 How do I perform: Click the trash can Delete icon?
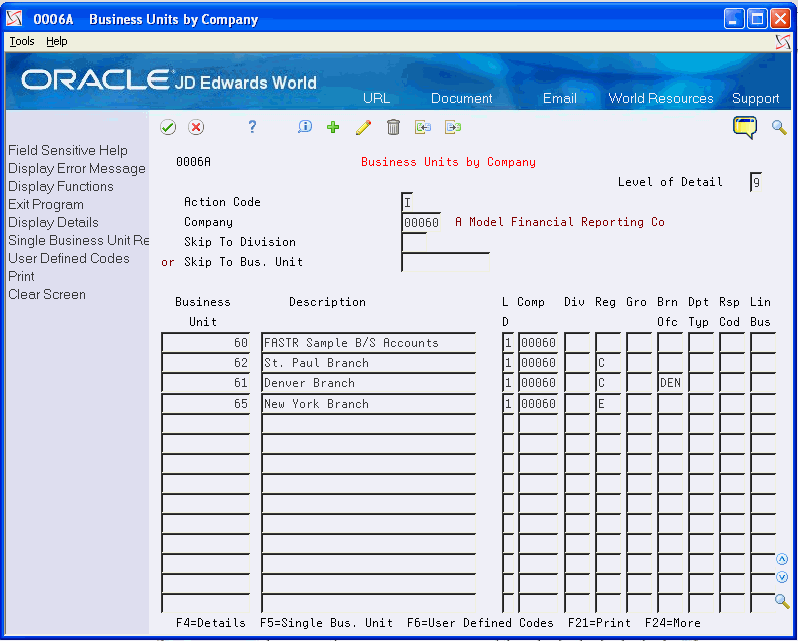[x=393, y=127]
